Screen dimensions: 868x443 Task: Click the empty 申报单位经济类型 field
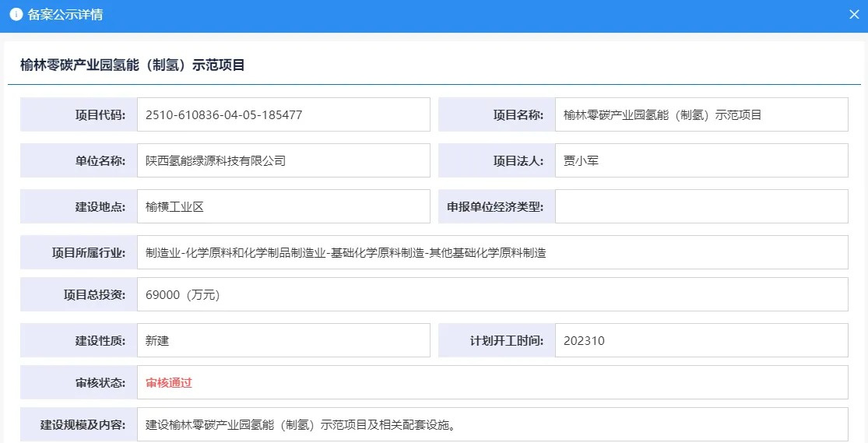coord(701,206)
